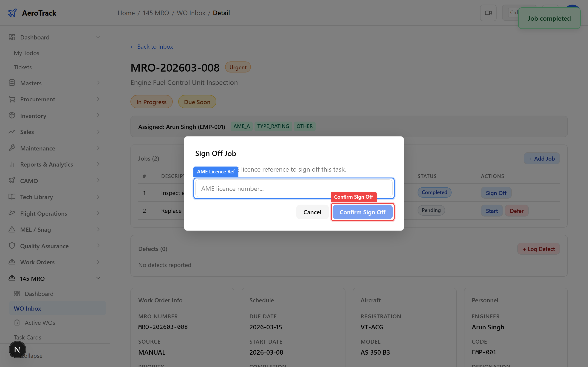
Task: Open the MEL / Snag warning triangle icon
Action: [12, 229]
